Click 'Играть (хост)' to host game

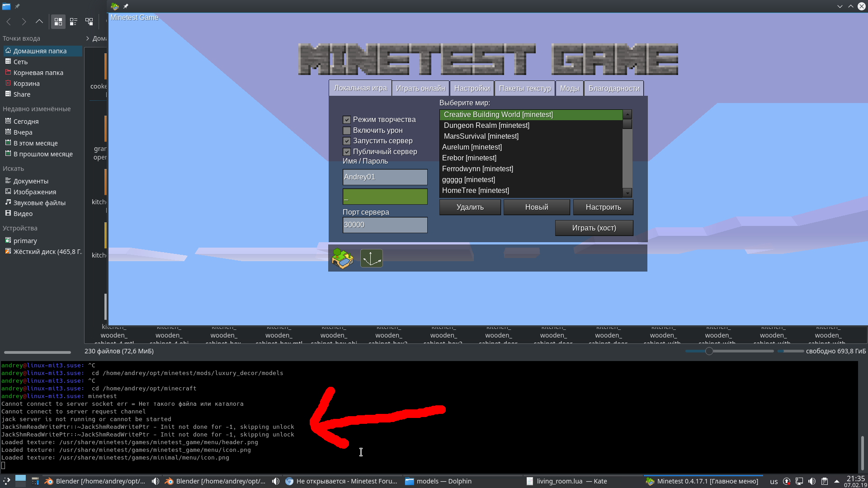(x=594, y=228)
